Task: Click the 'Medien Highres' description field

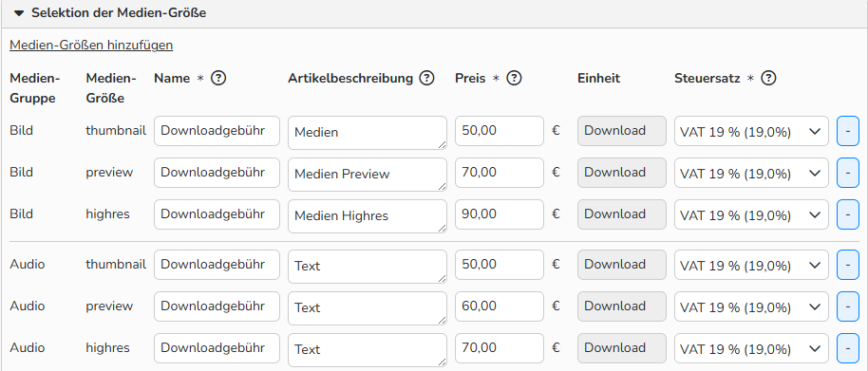Action: click(x=368, y=216)
